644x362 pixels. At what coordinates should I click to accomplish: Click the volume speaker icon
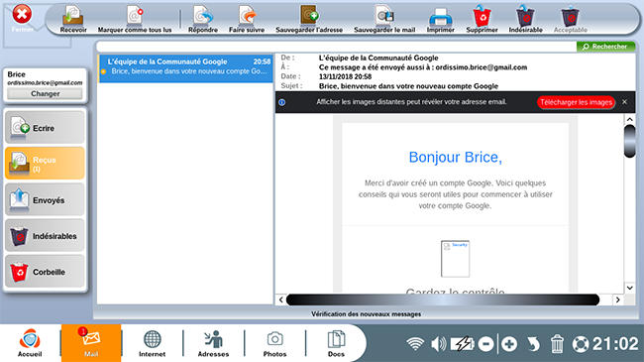coord(438,344)
